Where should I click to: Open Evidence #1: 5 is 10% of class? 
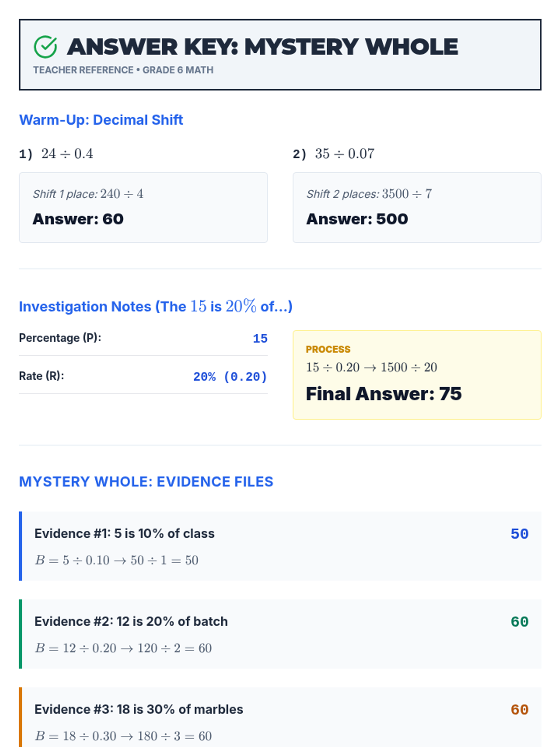[x=125, y=534]
